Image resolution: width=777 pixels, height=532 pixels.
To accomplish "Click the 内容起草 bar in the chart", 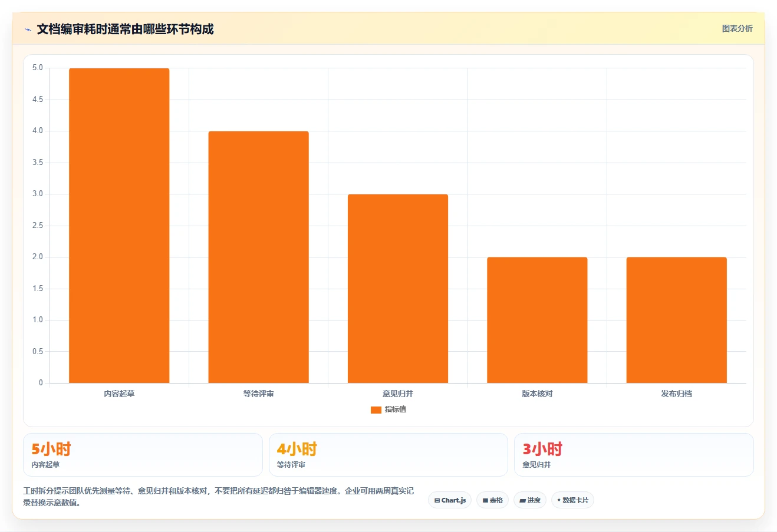I will [119, 226].
